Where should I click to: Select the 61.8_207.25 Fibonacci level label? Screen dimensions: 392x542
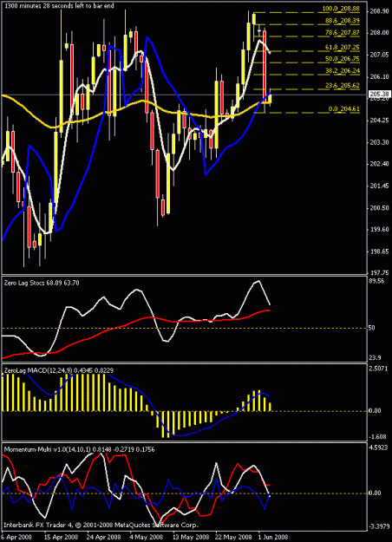tap(342, 48)
